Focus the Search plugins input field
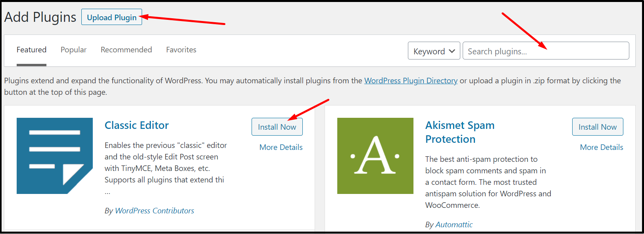This screenshot has height=234, width=644. coord(546,51)
